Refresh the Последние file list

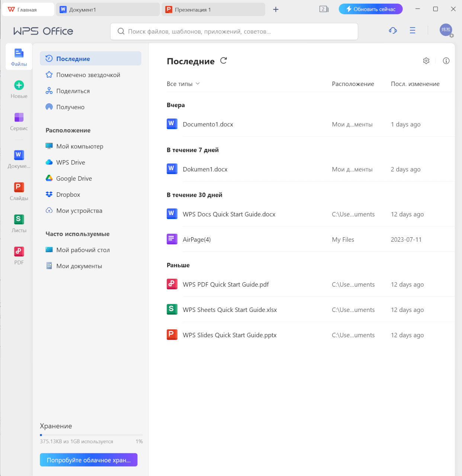[223, 61]
